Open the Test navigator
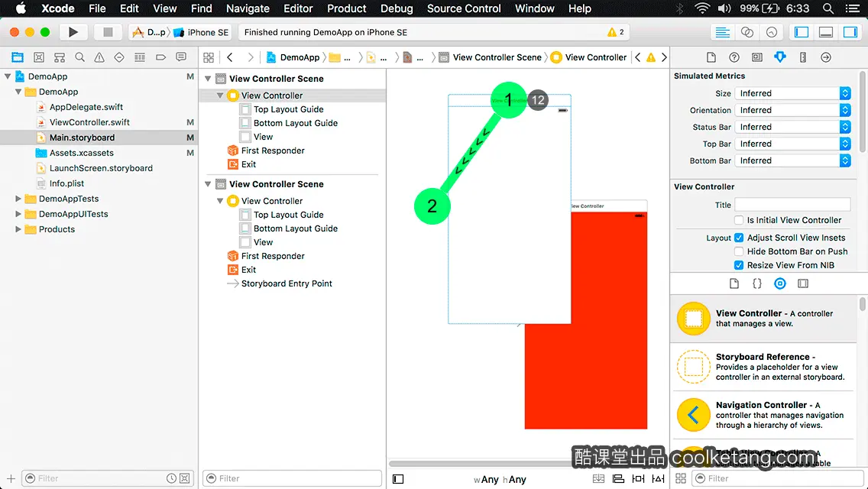This screenshot has height=489, width=868. click(x=119, y=57)
